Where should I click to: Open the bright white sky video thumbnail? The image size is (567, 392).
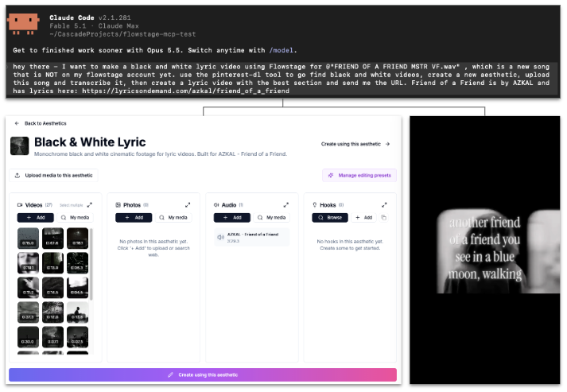click(77, 288)
